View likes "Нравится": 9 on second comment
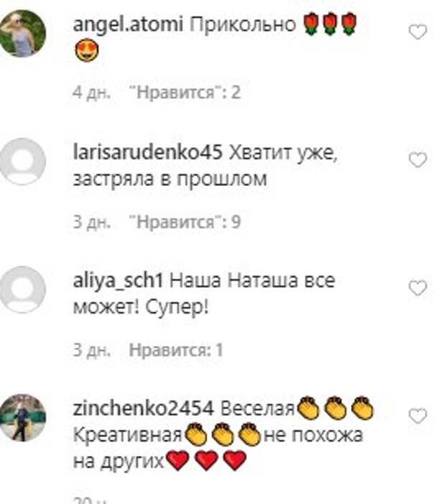 point(184,222)
